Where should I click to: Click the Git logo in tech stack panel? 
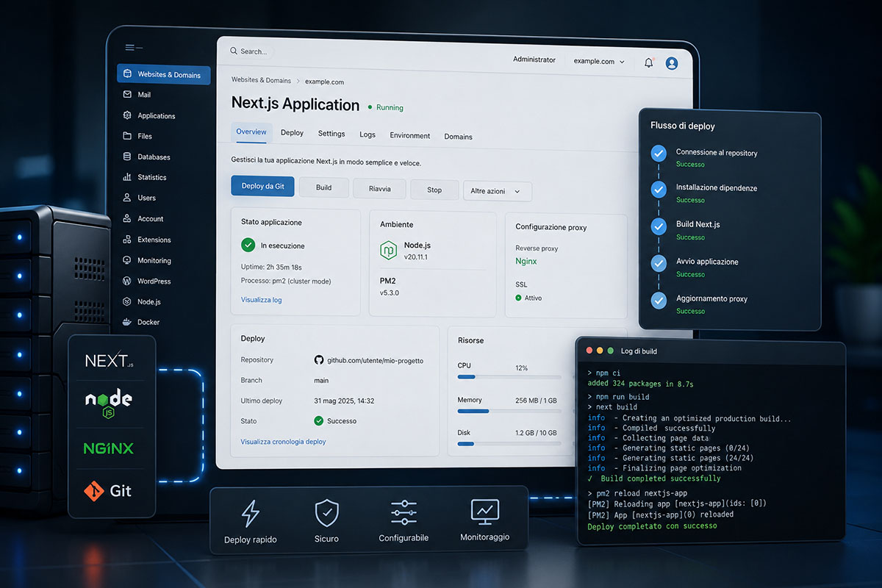point(108,490)
